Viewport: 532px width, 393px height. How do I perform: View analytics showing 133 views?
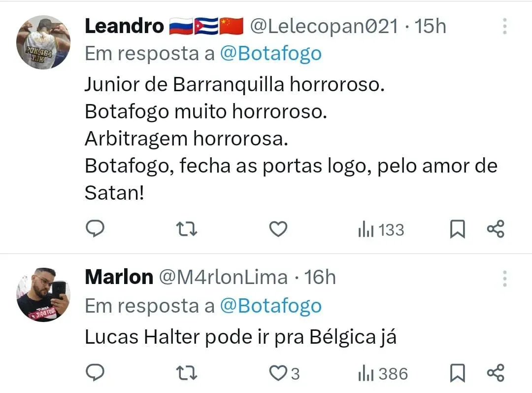(381, 230)
